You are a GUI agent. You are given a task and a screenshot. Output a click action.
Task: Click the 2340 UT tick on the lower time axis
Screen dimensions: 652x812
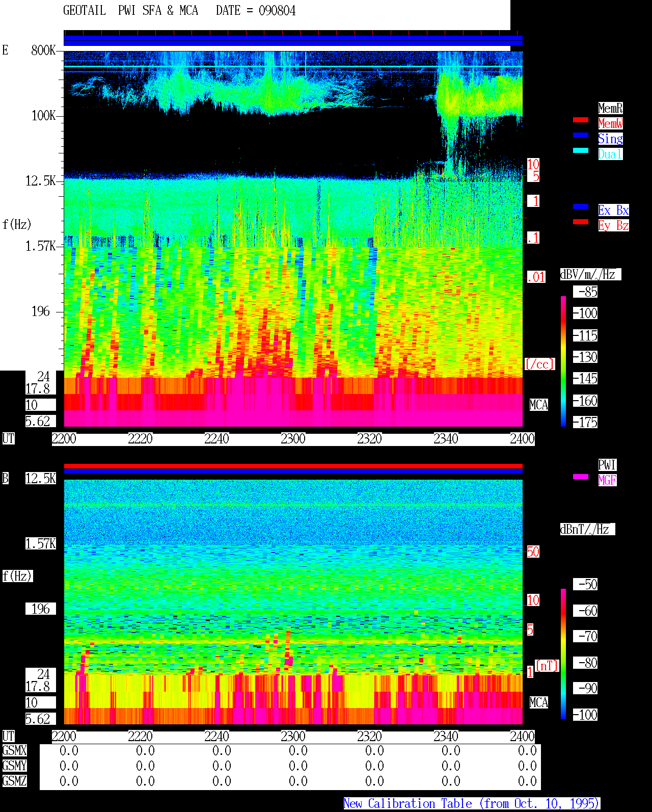pyautogui.click(x=446, y=737)
